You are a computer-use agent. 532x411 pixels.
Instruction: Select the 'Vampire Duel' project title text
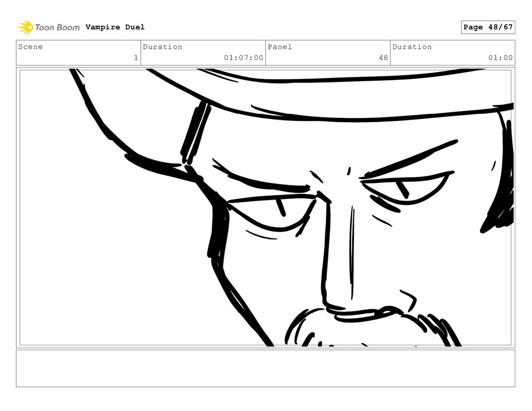[115, 27]
